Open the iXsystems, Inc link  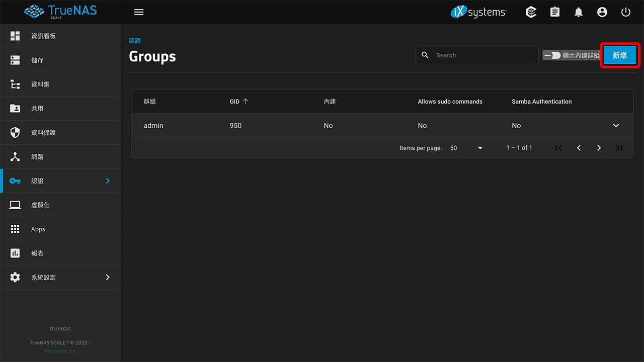pyautogui.click(x=60, y=351)
